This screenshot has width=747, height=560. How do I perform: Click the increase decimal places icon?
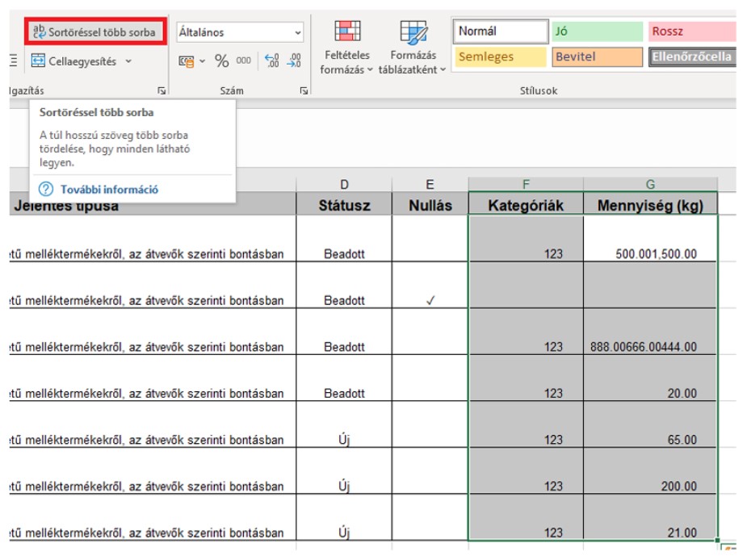click(x=271, y=61)
